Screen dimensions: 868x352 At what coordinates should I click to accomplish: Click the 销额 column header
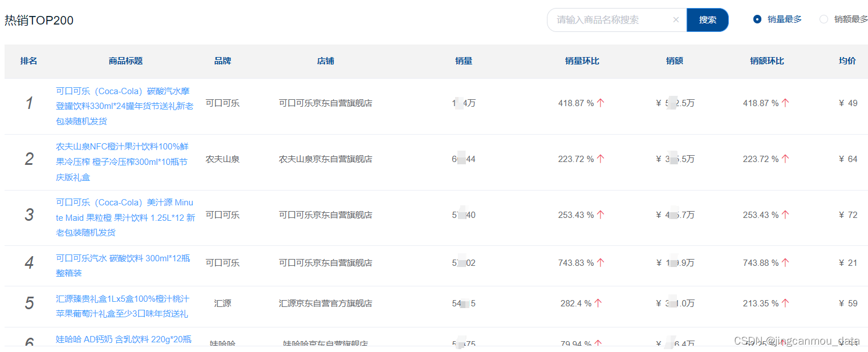pyautogui.click(x=675, y=61)
